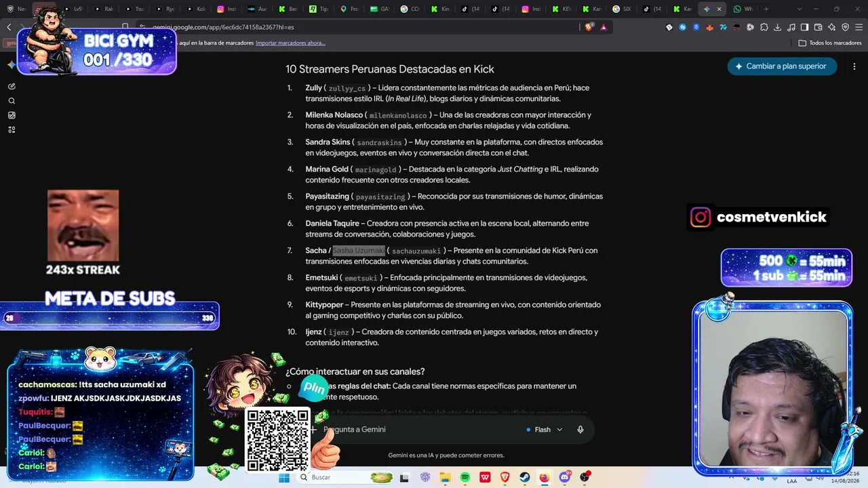
Task: Click the sandraskins username text
Action: 380,142
